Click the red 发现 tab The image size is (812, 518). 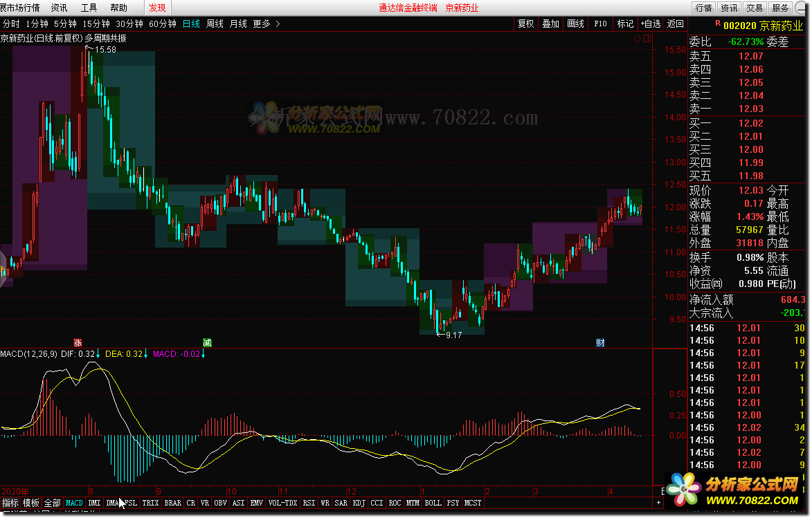[x=157, y=8]
